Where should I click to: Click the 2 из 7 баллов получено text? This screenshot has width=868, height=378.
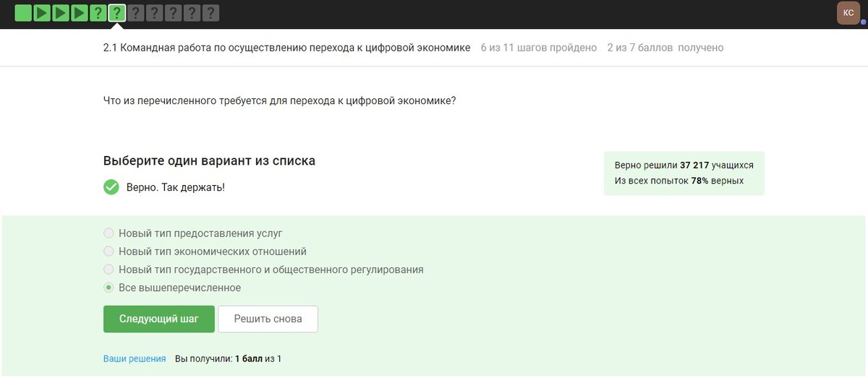click(x=665, y=48)
